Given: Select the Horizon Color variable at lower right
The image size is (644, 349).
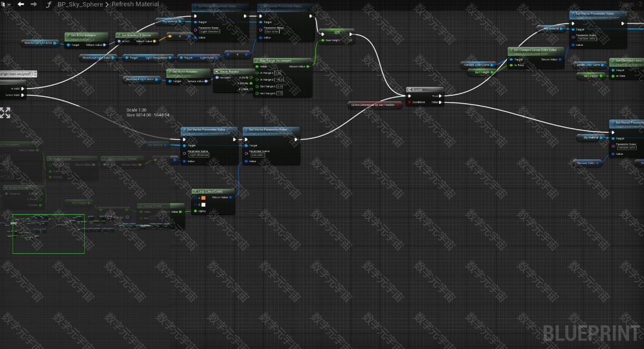Looking at the screenshot, I should tap(587, 163).
